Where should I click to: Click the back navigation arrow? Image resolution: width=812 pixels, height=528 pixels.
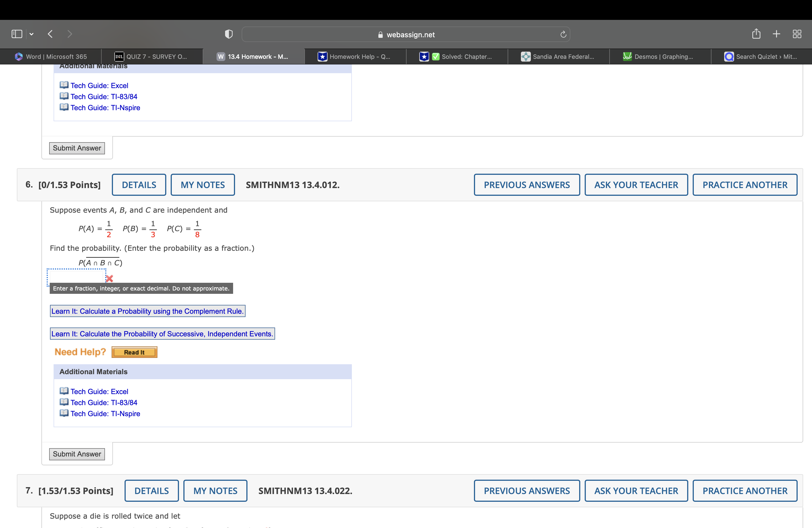50,34
